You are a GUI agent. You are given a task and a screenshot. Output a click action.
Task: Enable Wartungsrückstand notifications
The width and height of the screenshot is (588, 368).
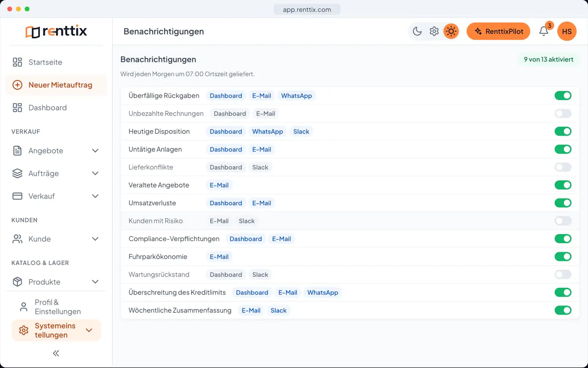coord(563,275)
